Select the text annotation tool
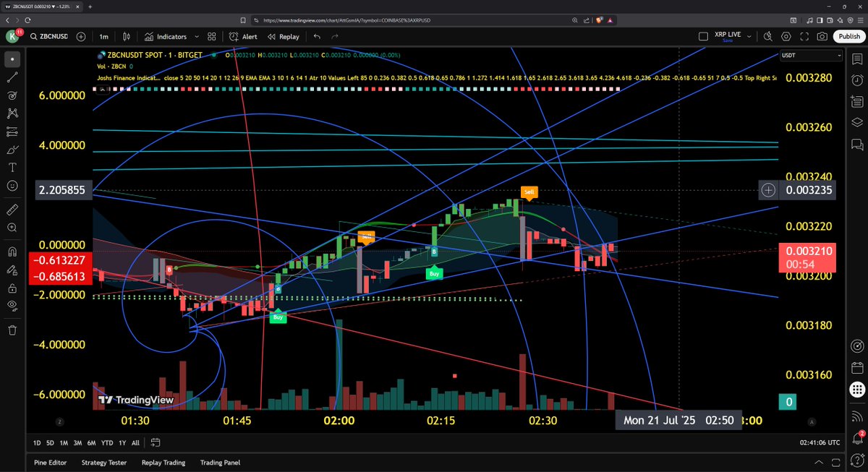 (x=12, y=168)
